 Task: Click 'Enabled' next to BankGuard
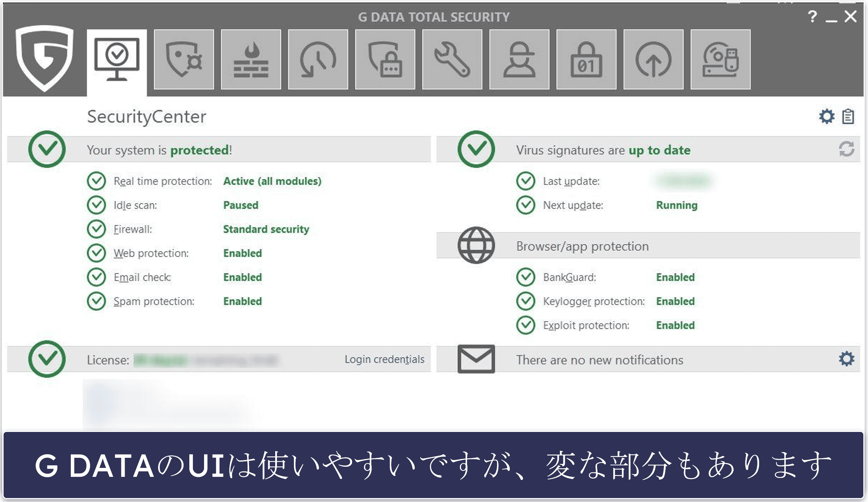point(675,277)
